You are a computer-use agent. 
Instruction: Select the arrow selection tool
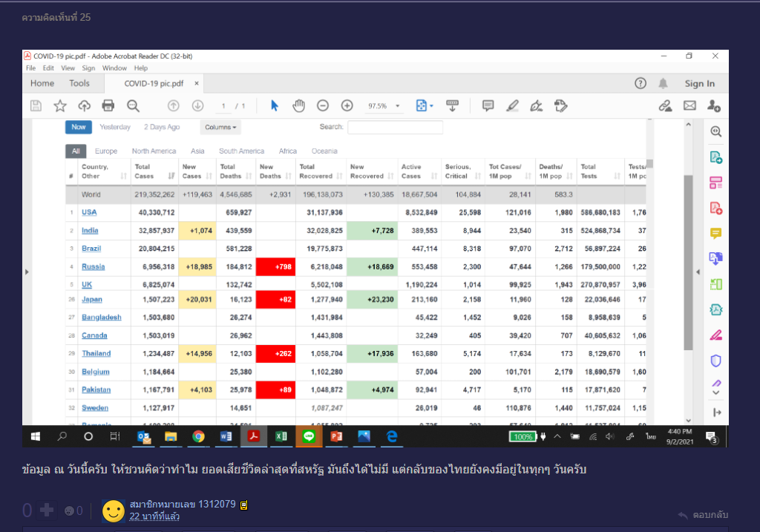pos(275,105)
